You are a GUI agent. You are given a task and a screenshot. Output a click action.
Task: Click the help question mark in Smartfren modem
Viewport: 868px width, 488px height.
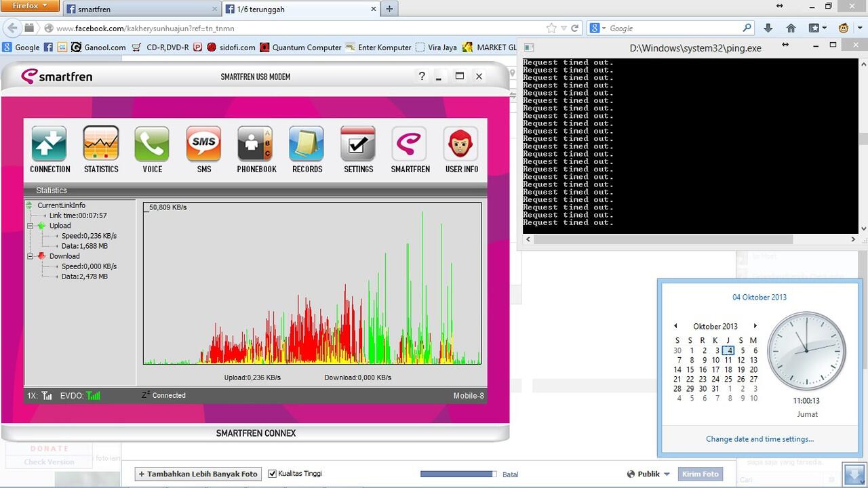click(x=422, y=77)
